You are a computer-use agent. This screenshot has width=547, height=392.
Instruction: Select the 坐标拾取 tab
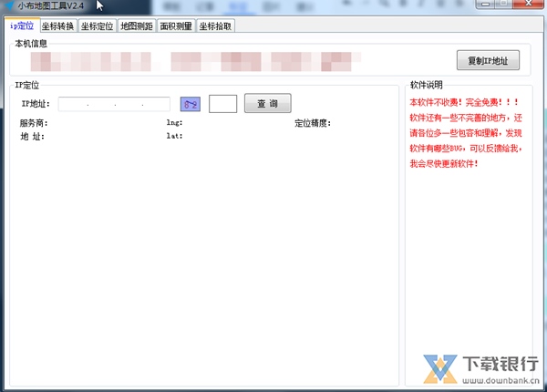click(x=215, y=26)
